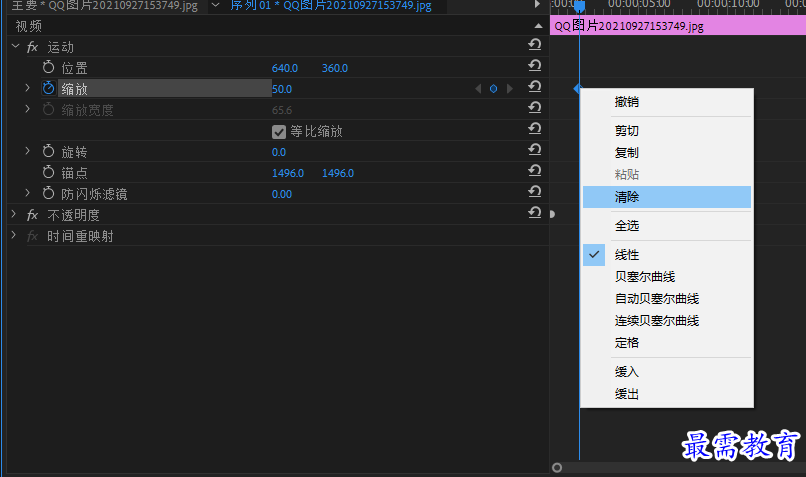Screen dimensions: 806x477
Task: Reset the 不透明度 opacity effect
Action: (535, 213)
